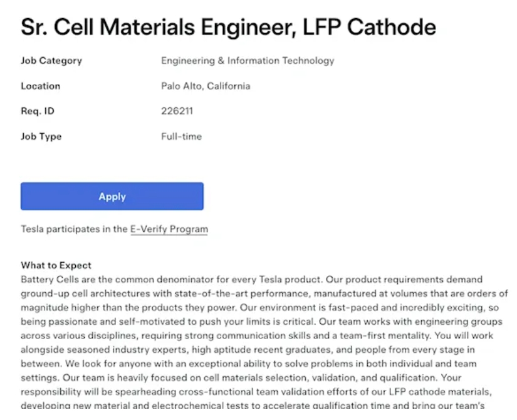
Task: Click the Sr. Cell Materials Engineer title
Action: 228,27
